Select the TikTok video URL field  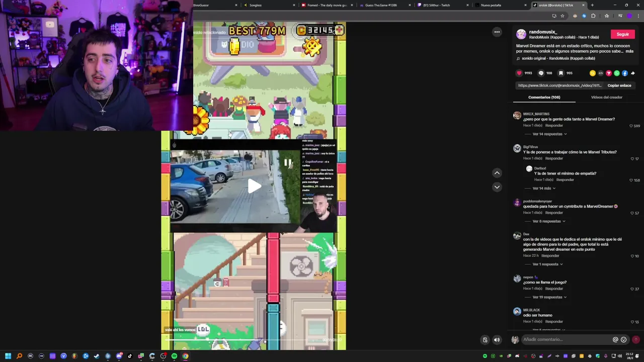click(x=560, y=85)
